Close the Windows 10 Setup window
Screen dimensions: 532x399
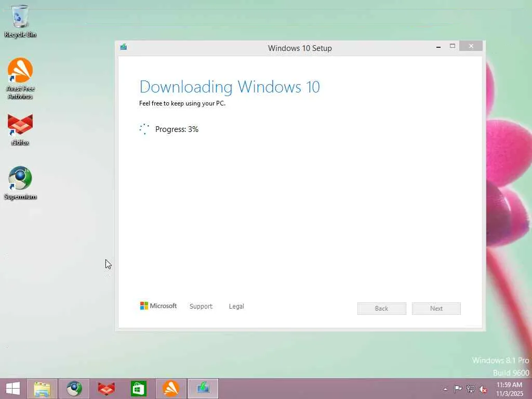point(471,46)
